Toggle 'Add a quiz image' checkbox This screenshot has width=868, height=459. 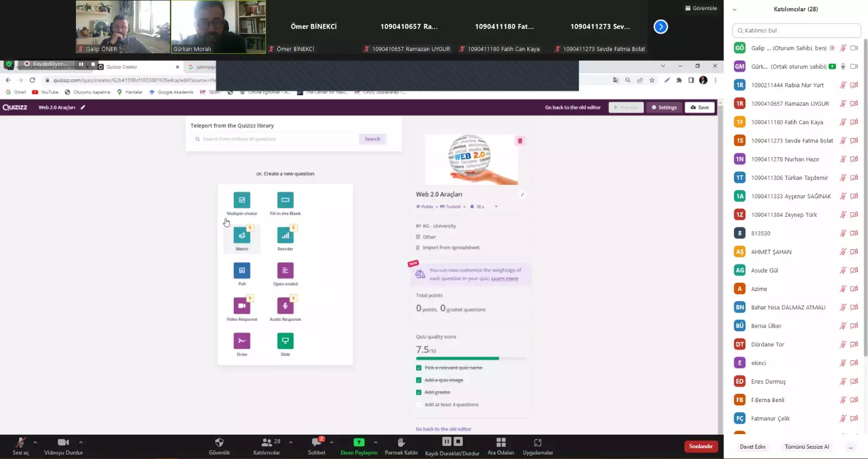click(419, 380)
